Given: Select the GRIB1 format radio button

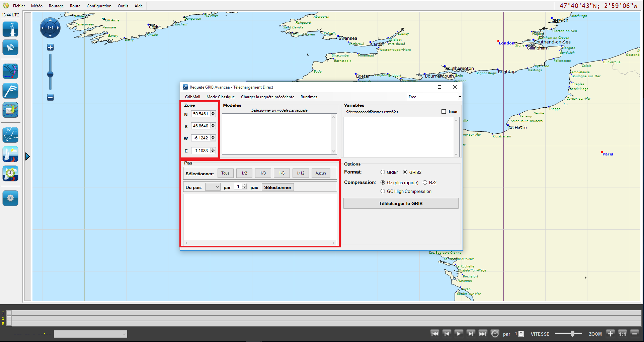Looking at the screenshot, I should coord(383,172).
